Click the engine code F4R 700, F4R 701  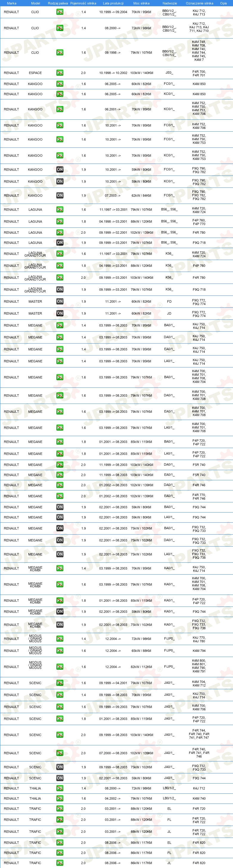pyautogui.click(x=199, y=73)
